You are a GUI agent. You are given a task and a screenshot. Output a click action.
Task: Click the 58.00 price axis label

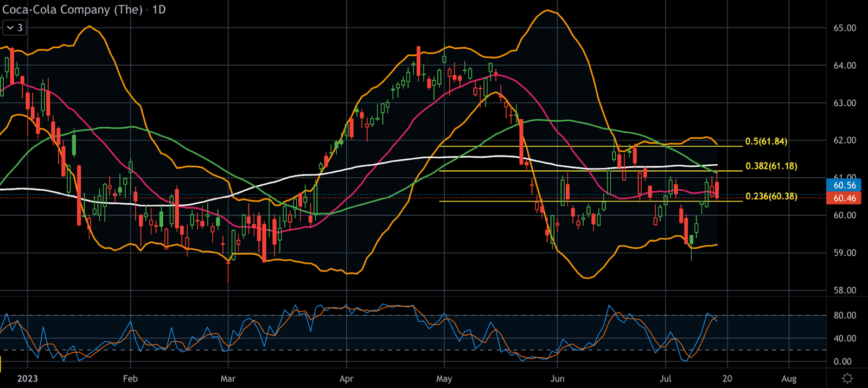point(845,290)
